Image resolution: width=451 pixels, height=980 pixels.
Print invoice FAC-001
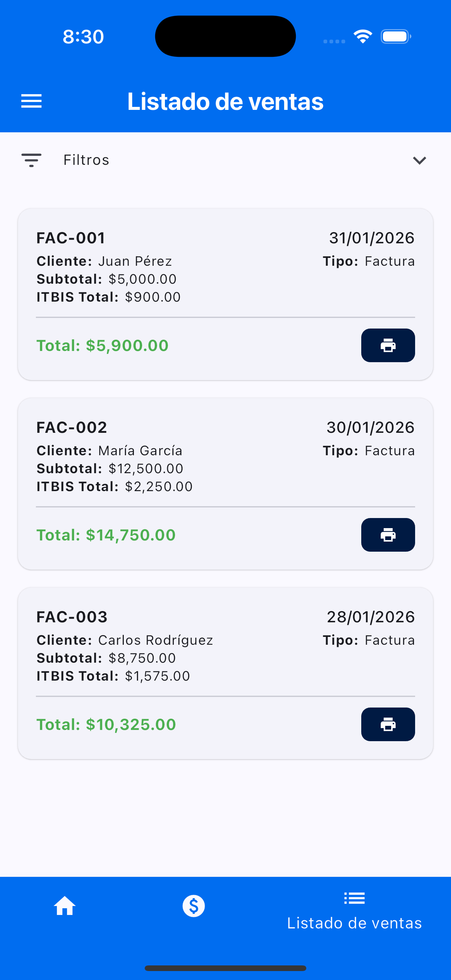click(387, 345)
